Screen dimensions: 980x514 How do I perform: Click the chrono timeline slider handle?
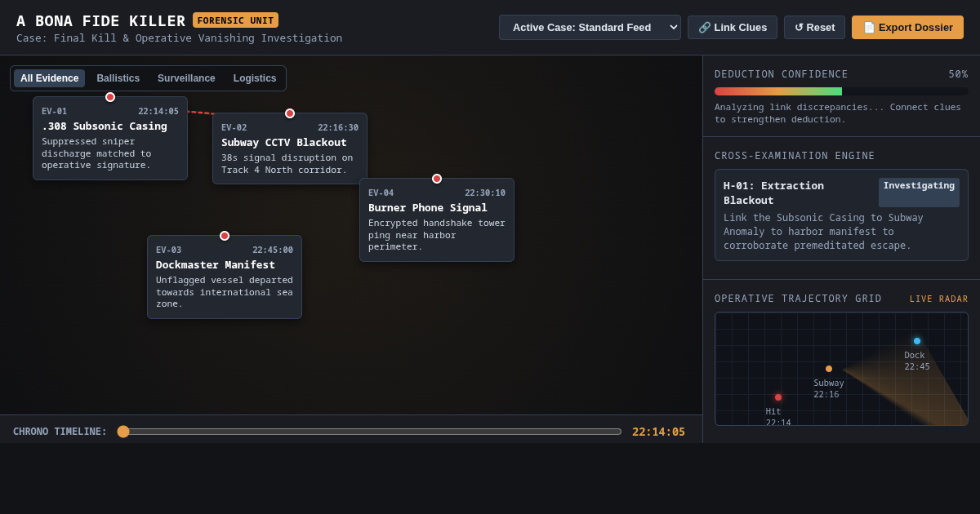[x=123, y=432]
